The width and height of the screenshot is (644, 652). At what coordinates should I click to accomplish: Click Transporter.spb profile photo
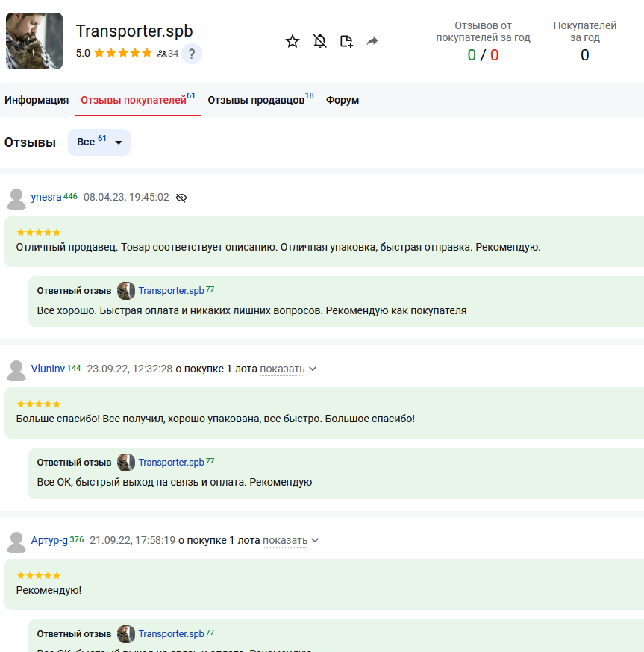coord(34,41)
